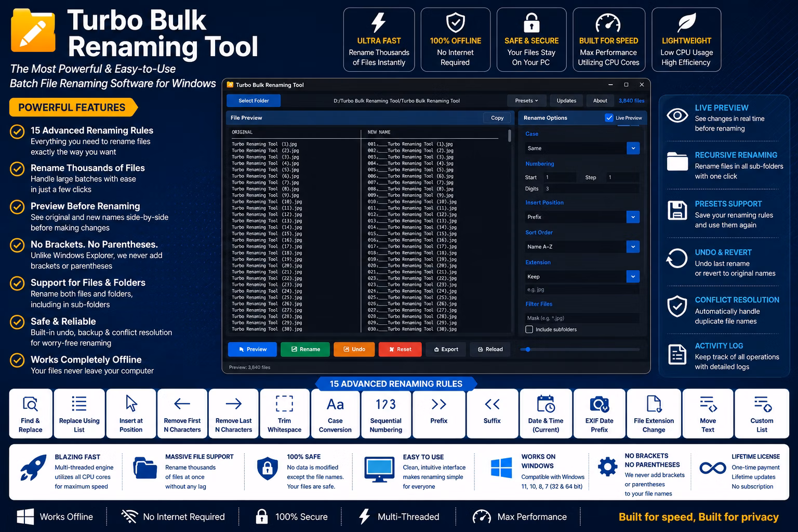The image size is (798, 532).
Task: Open the Case dropdown showing Same
Action: click(582, 148)
